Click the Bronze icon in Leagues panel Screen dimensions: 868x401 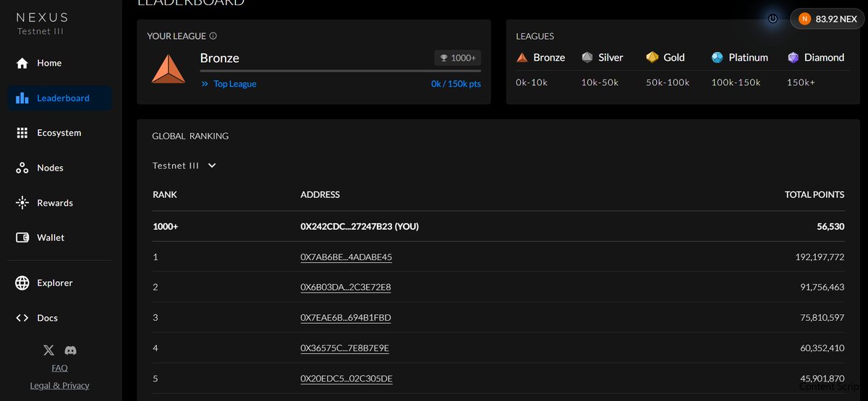(x=522, y=57)
